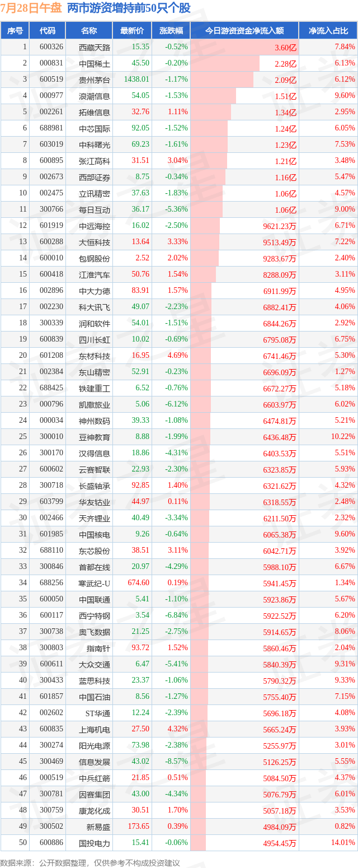Select stock name 汉得信息

coord(95,454)
